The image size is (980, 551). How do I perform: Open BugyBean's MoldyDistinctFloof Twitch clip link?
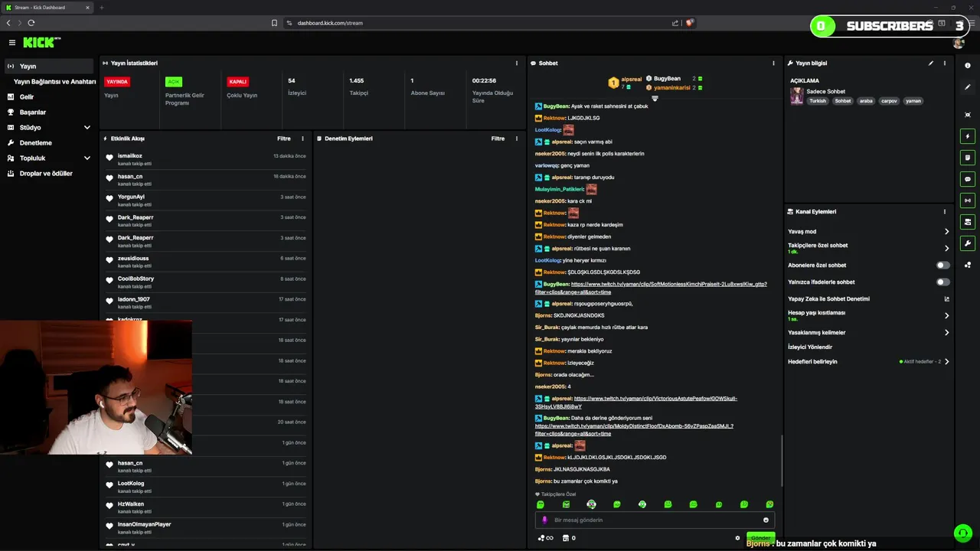point(634,430)
